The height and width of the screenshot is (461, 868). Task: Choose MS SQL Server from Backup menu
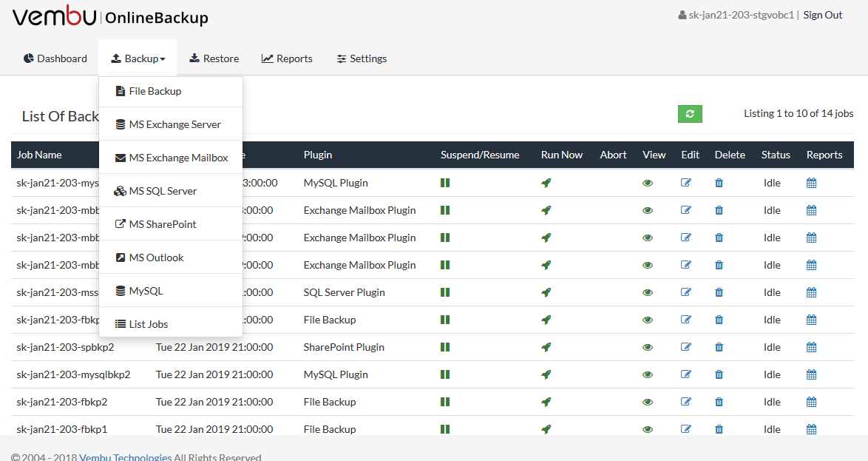click(171, 191)
